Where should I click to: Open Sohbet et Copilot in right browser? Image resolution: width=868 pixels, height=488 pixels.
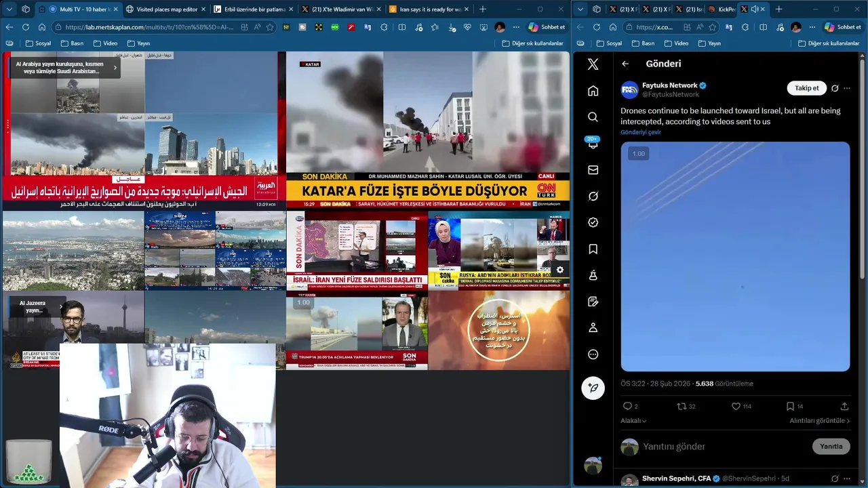click(843, 27)
